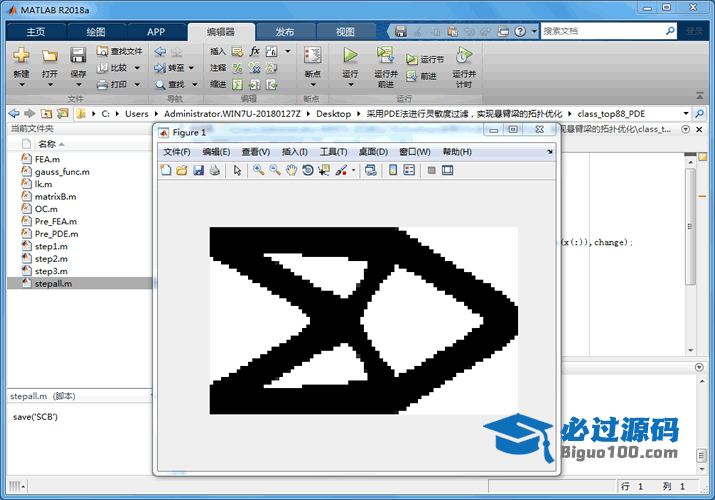Click the Hide Plot Tools icon
The image size is (715, 500).
click(431, 170)
